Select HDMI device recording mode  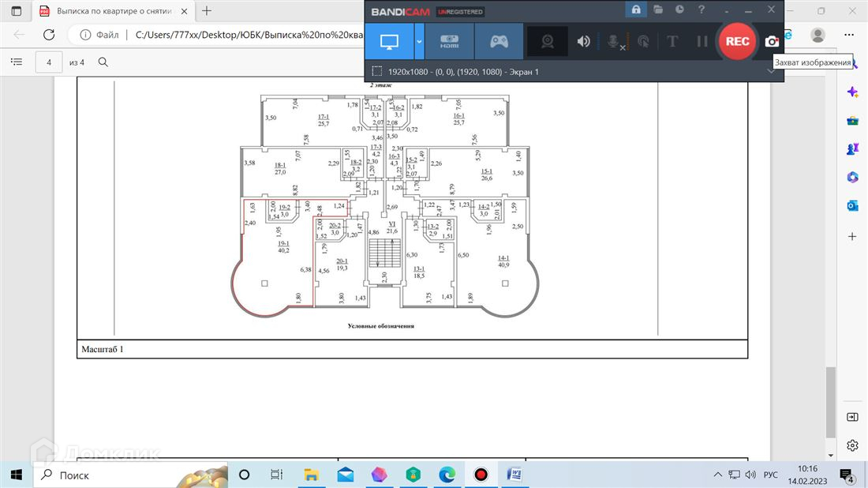coord(449,42)
